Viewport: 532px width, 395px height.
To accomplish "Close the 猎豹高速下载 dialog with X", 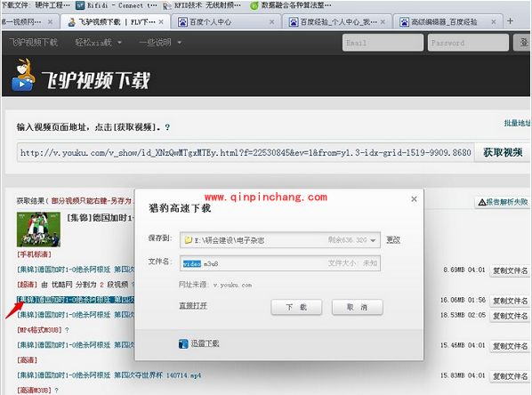I will point(414,199).
